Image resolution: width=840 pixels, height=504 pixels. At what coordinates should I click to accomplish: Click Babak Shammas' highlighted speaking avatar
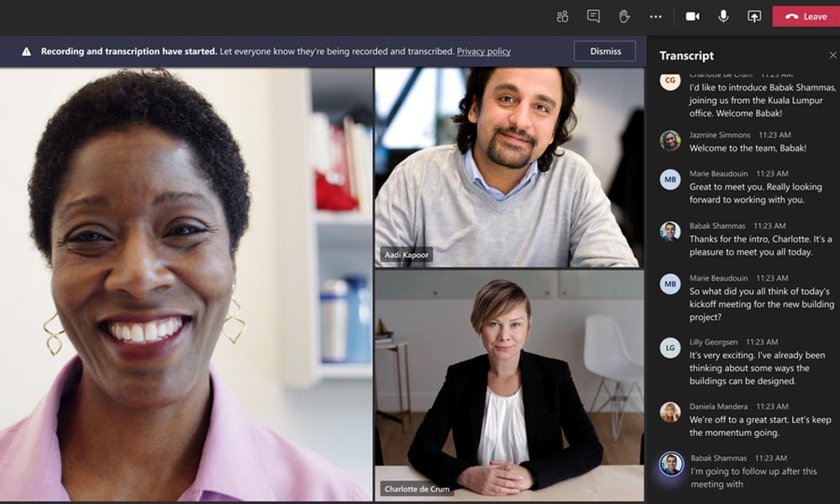point(670,464)
